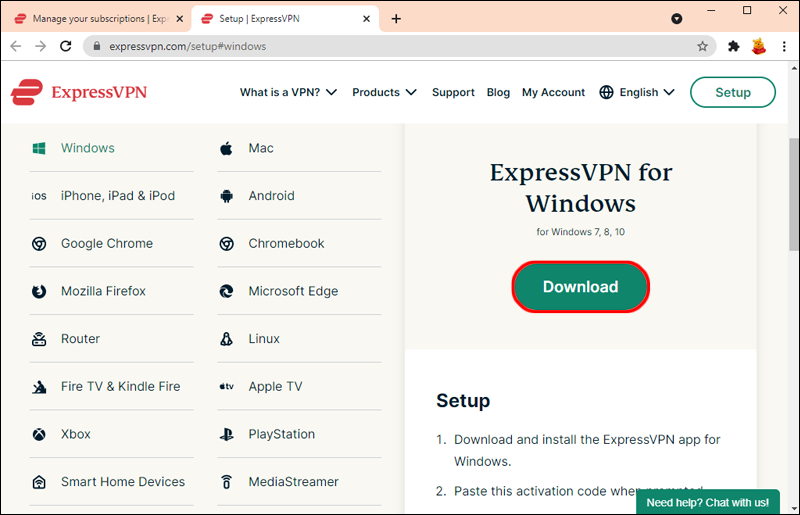This screenshot has height=515, width=800.
Task: Open MediaStreamer setup option
Action: (x=293, y=482)
